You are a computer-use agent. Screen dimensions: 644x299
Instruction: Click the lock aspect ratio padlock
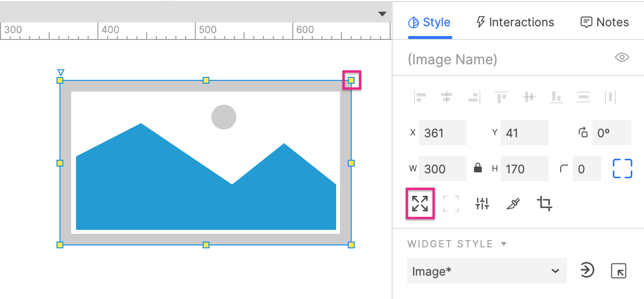coord(478,168)
